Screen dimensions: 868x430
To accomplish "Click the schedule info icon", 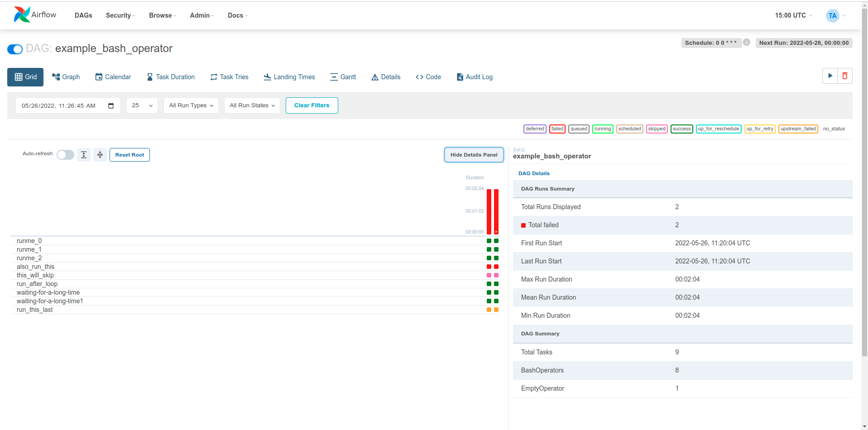I will pos(747,42).
